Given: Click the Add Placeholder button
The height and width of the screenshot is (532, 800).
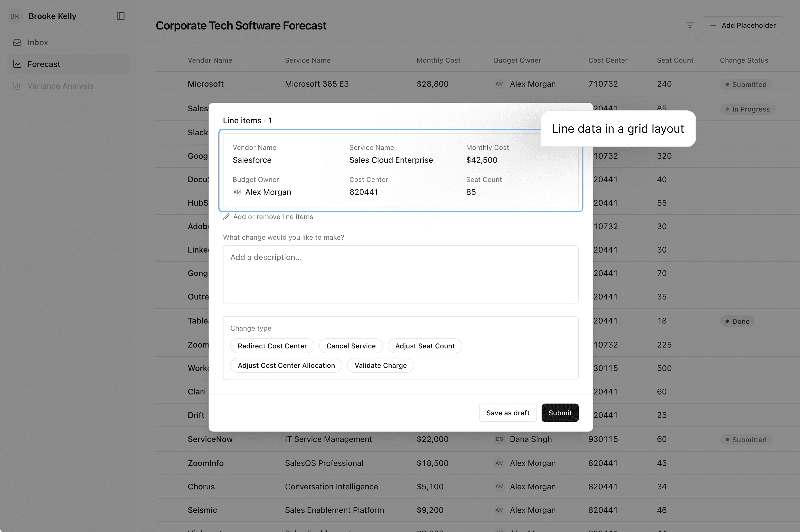Looking at the screenshot, I should pos(742,25).
